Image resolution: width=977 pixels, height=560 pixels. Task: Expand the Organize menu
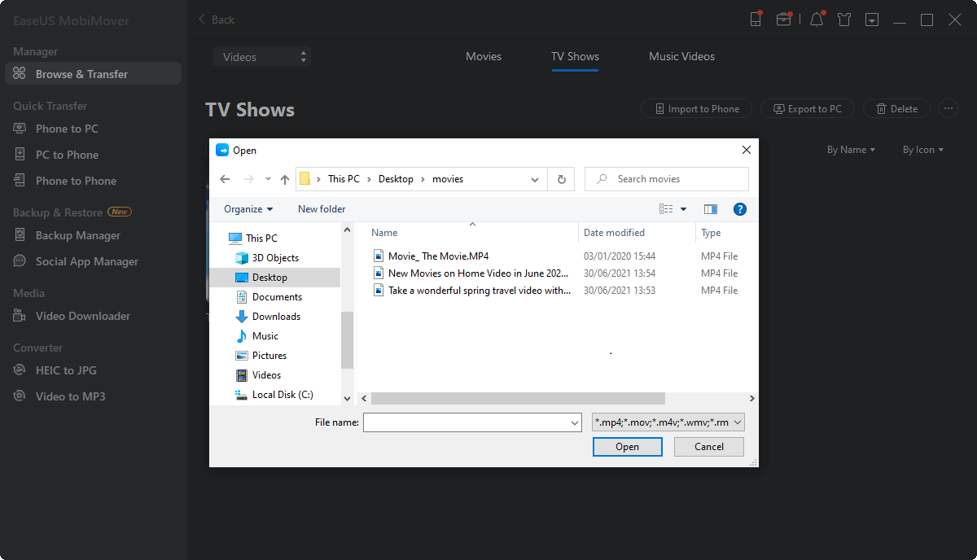pyautogui.click(x=248, y=209)
